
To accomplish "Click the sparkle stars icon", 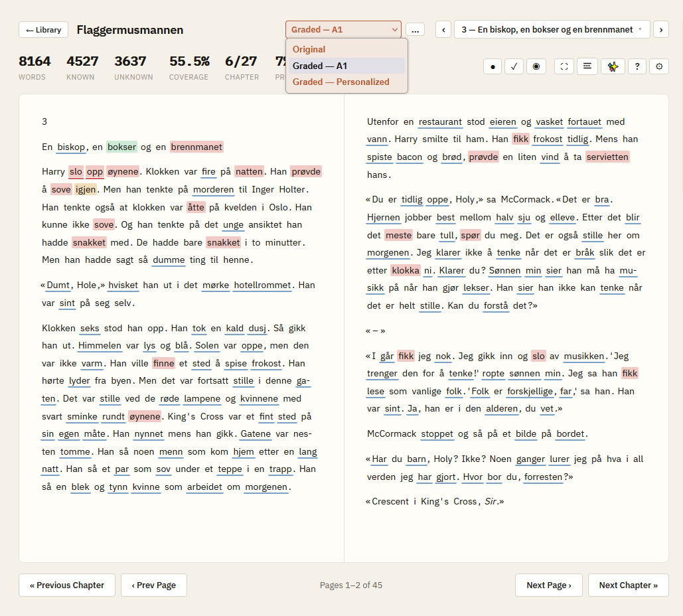I will 613,66.
